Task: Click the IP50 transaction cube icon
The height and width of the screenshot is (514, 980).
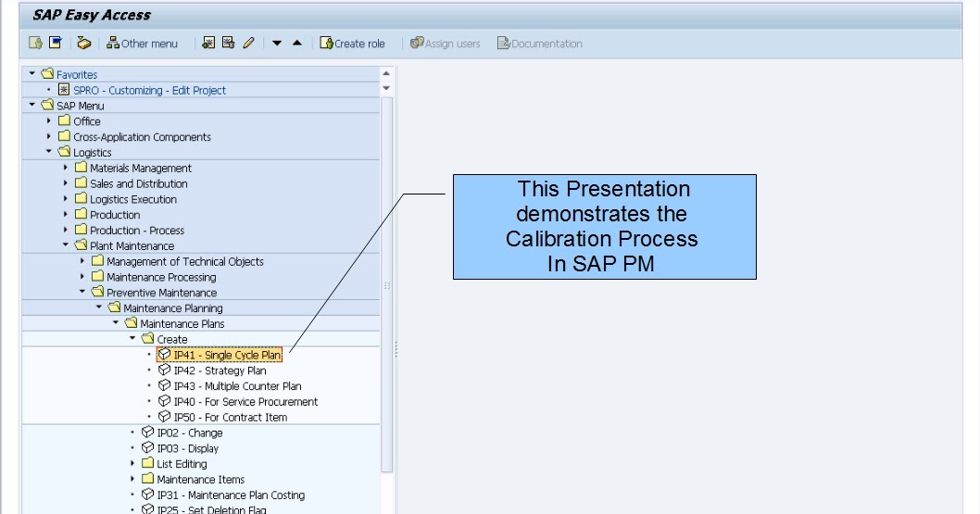Action: pyautogui.click(x=164, y=417)
